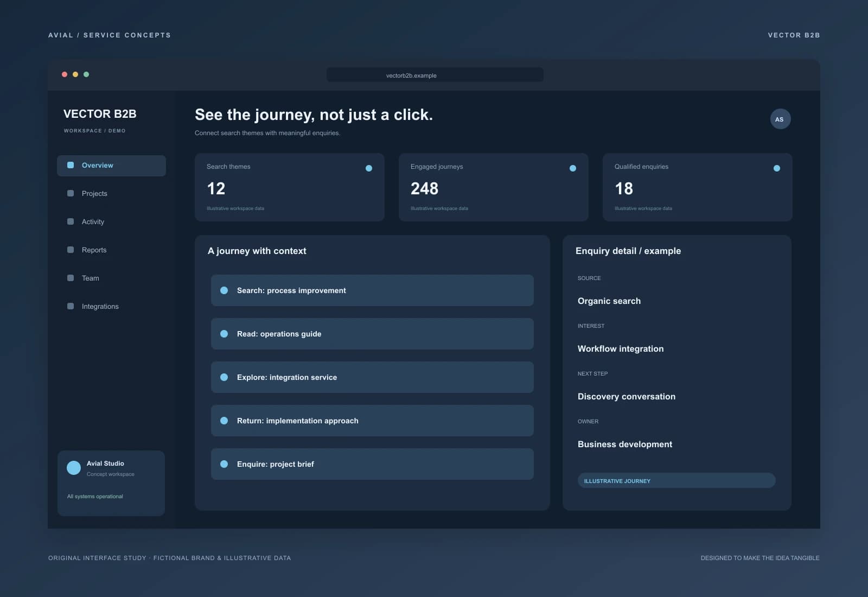Click the Organic search source value

coord(609,301)
